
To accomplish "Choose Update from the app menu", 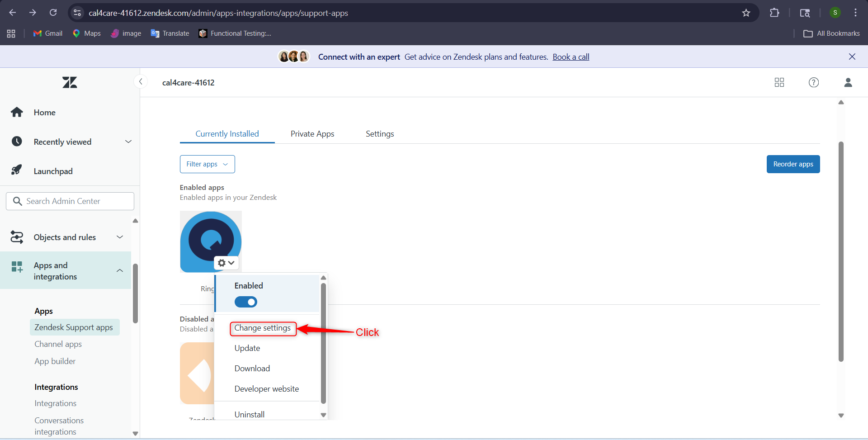I will coord(247,348).
